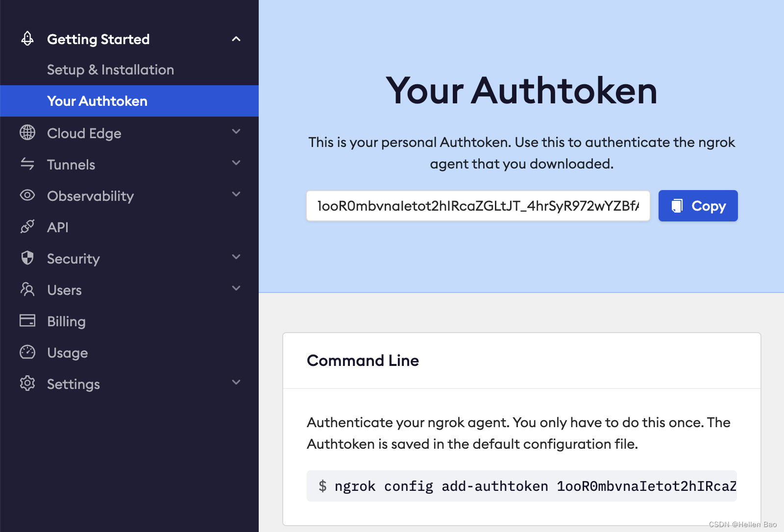The height and width of the screenshot is (532, 784).
Task: Select Your Authtoken menu item
Action: [129, 101]
